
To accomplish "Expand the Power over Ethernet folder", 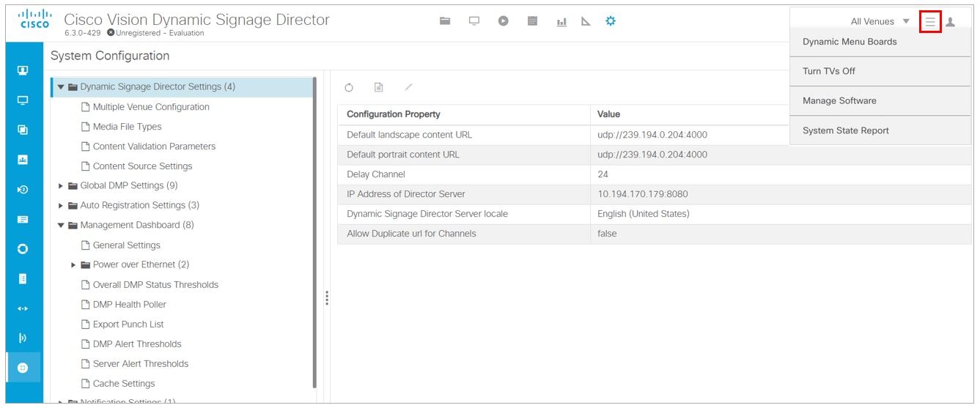I will click(x=74, y=265).
